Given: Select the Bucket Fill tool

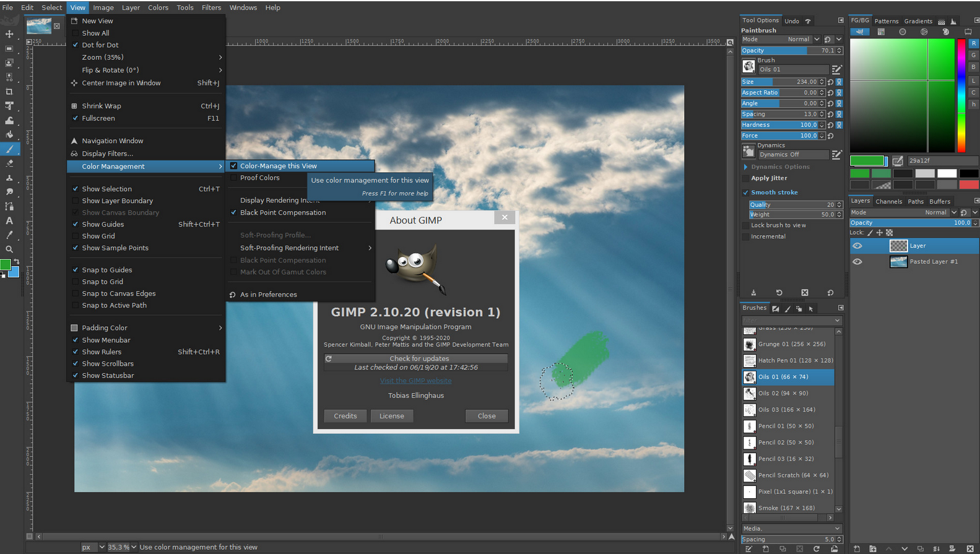Looking at the screenshot, I should (x=9, y=134).
